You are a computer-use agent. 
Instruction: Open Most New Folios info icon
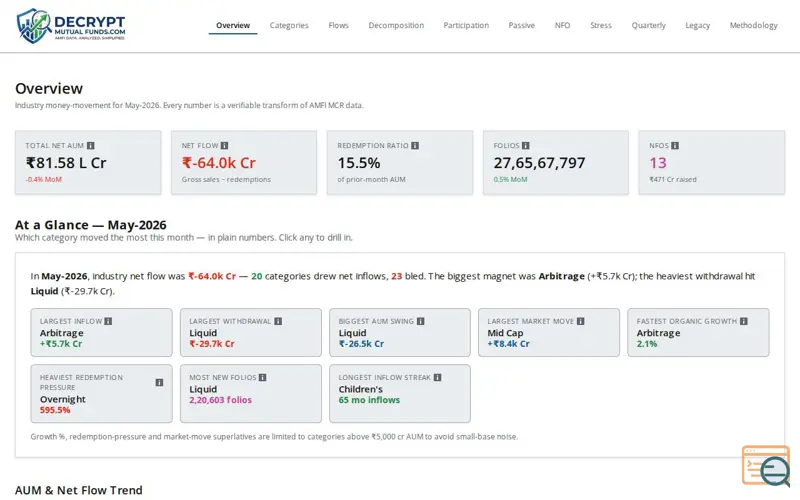[x=262, y=378]
